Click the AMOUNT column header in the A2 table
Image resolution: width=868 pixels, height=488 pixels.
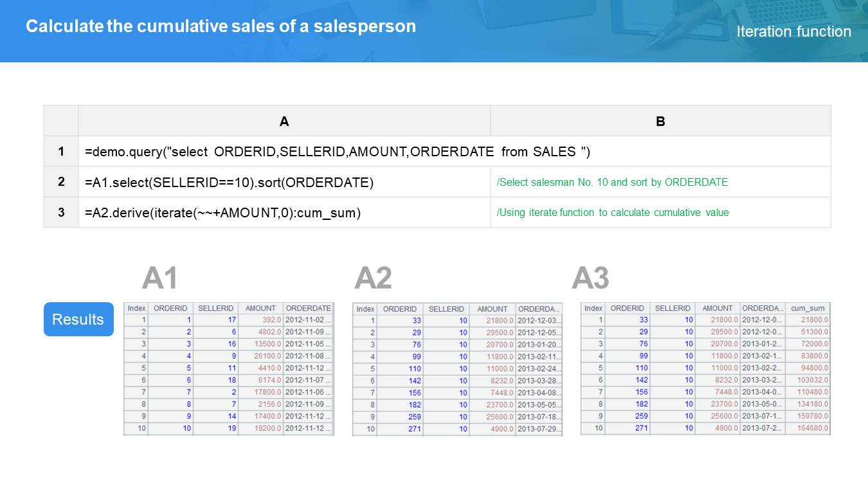[x=493, y=309]
